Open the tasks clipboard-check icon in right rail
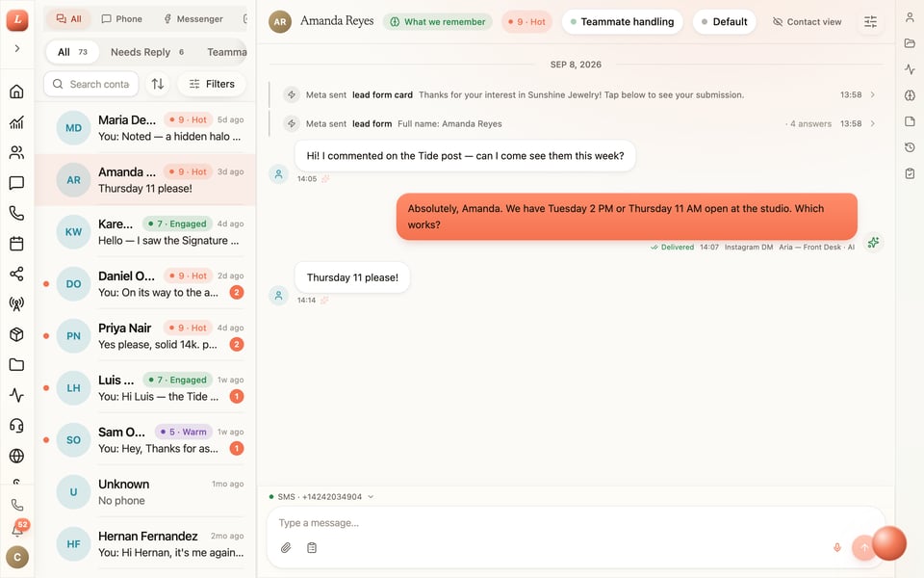 click(x=910, y=173)
